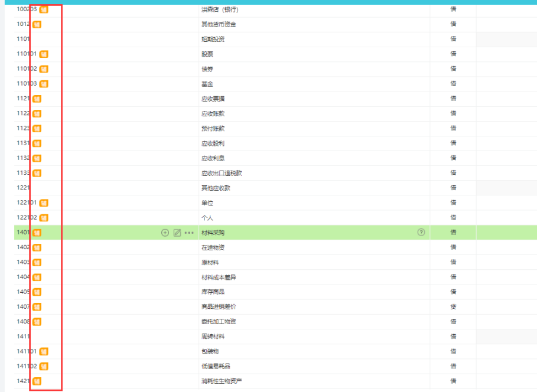Select the 周转材料 parent account row
The image size is (537, 392).
click(x=275, y=337)
